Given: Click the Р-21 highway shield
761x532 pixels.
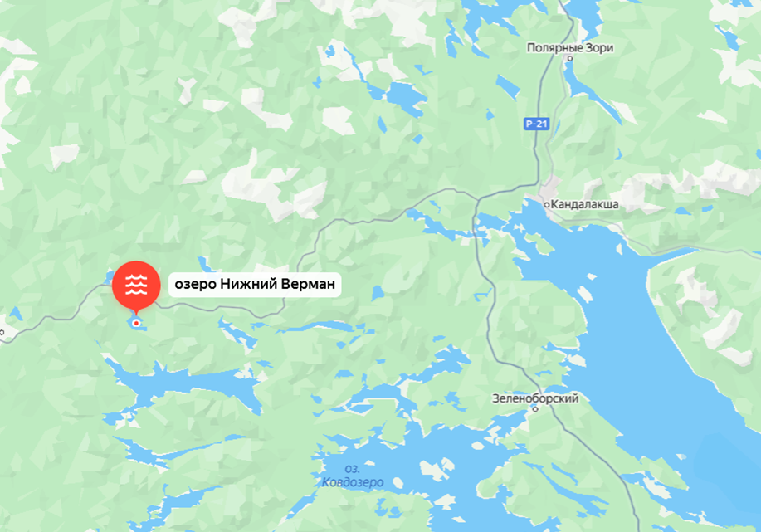Looking at the screenshot, I should (536, 124).
